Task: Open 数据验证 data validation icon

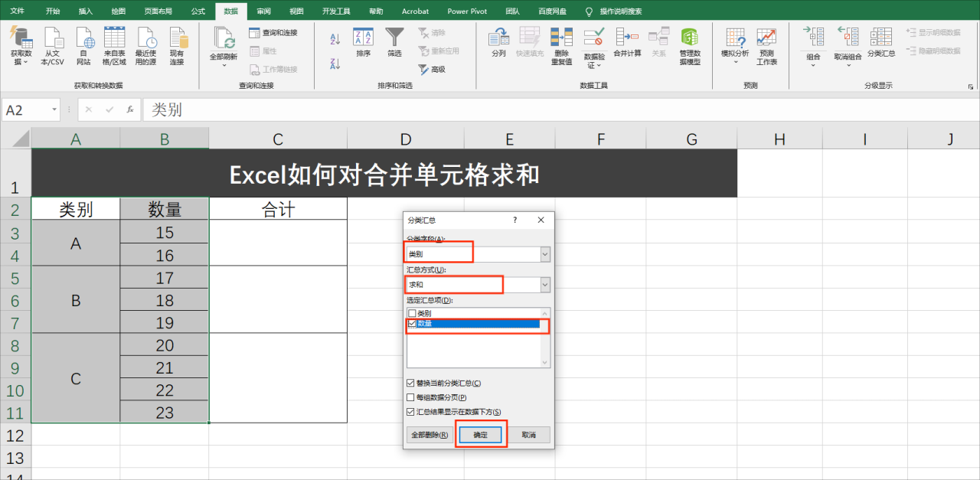Action: click(x=594, y=38)
